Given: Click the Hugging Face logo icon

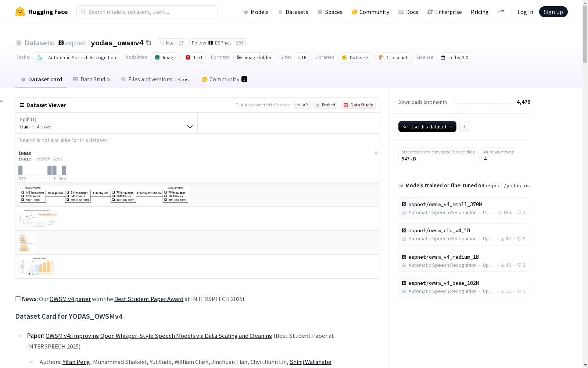Looking at the screenshot, I should point(20,12).
